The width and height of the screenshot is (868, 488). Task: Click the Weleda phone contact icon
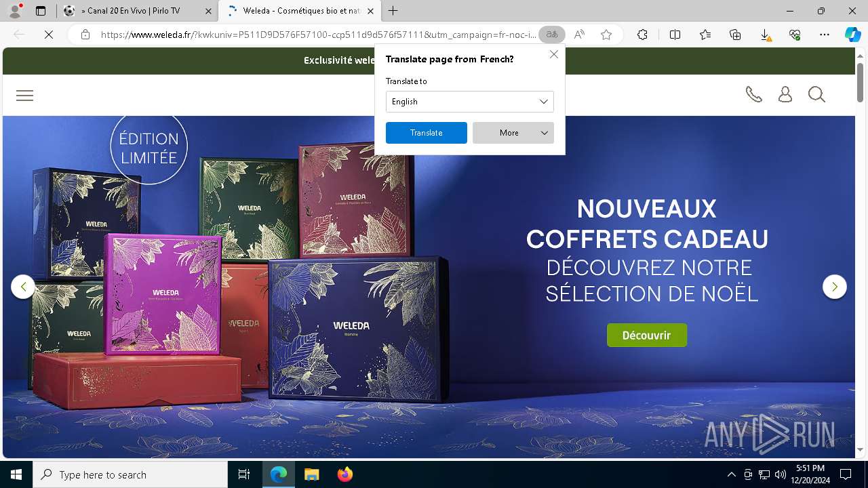(x=753, y=94)
